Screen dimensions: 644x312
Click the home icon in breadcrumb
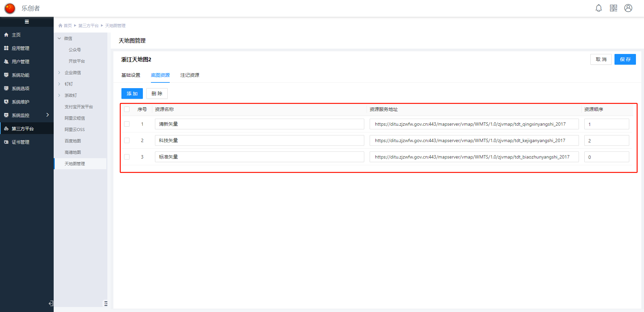pos(60,26)
